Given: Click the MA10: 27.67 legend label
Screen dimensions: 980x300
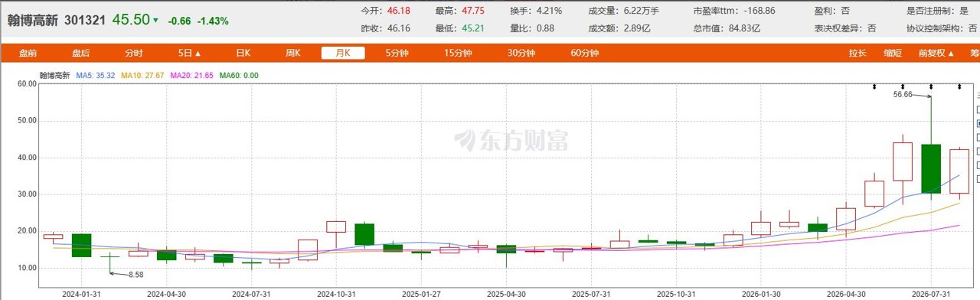Looking at the screenshot, I should (x=143, y=76).
